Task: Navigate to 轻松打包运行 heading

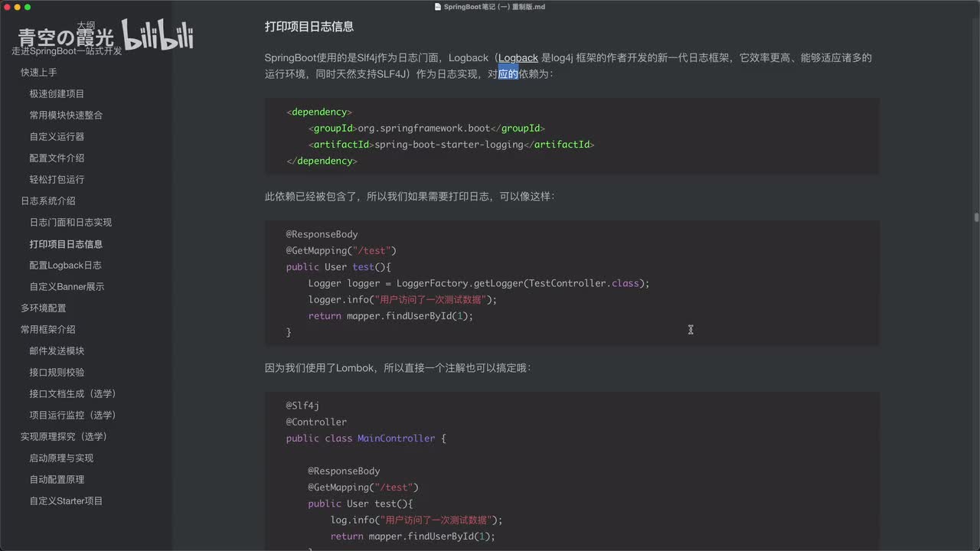Action: pyautogui.click(x=57, y=179)
